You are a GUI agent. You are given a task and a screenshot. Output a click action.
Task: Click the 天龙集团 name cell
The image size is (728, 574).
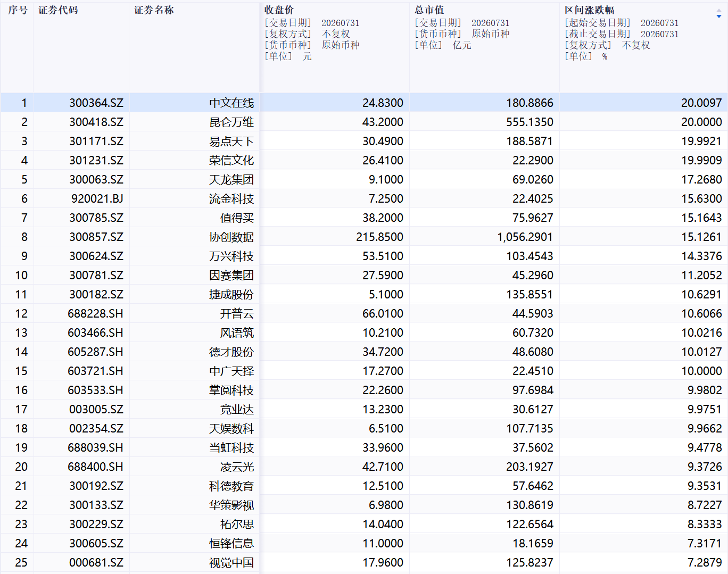point(231,179)
